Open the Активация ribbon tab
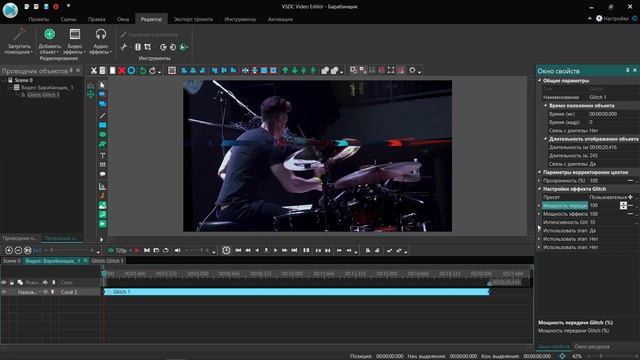Screen dimensions: 640x360 280,19
